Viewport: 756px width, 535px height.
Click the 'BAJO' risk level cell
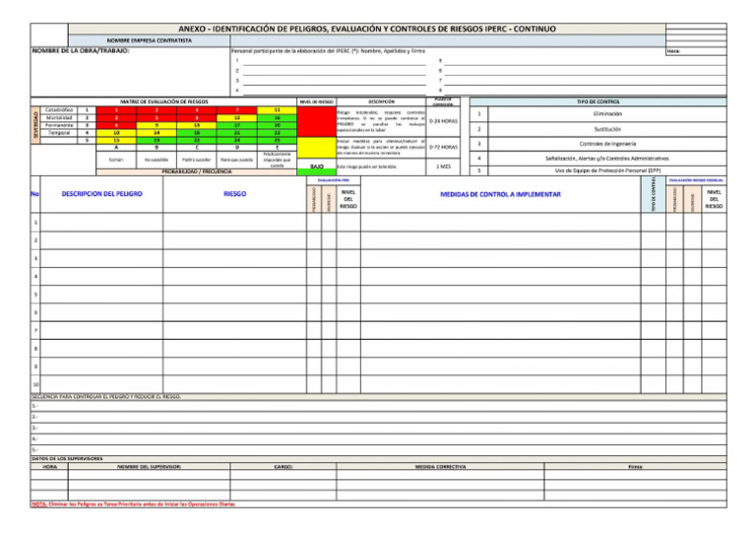(x=317, y=167)
